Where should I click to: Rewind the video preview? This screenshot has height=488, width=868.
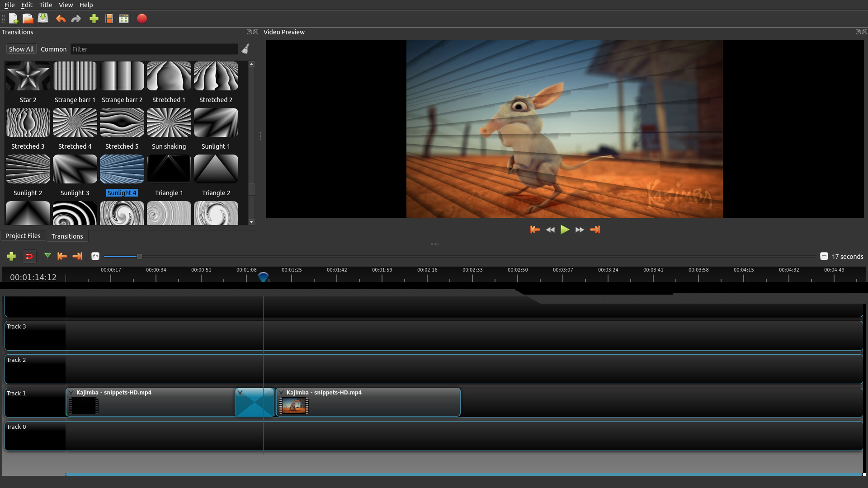(x=550, y=230)
